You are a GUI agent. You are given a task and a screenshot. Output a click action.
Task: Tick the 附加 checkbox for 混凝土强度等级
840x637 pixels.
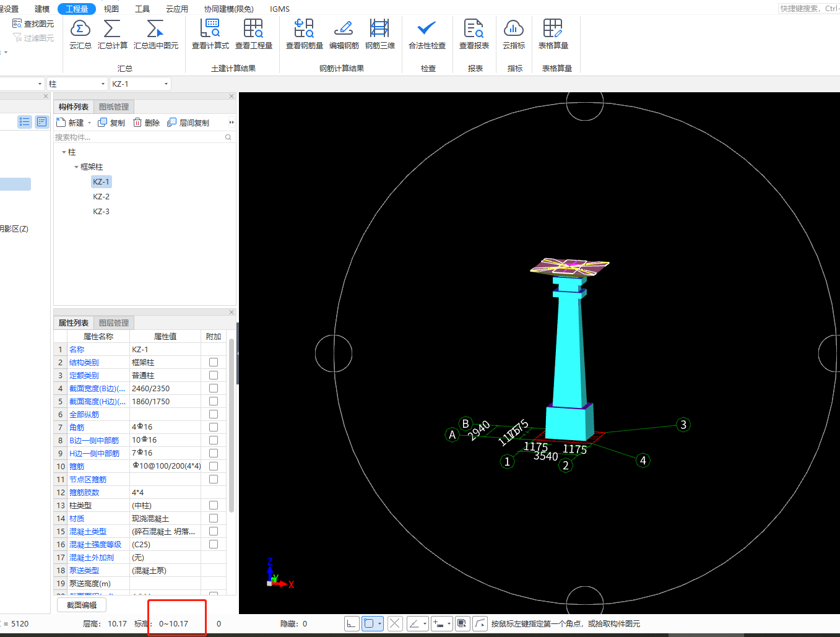coord(214,544)
